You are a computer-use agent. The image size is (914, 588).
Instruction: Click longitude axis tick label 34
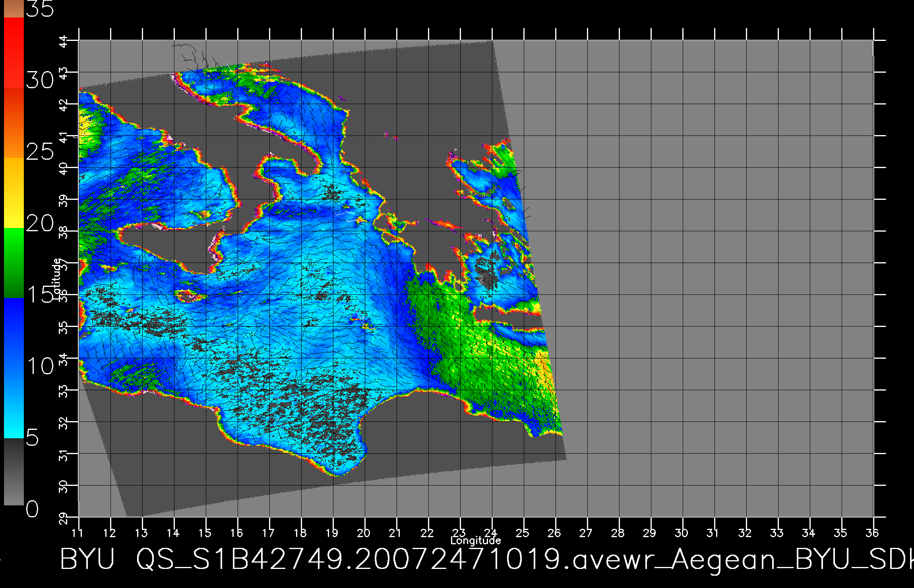(809, 533)
